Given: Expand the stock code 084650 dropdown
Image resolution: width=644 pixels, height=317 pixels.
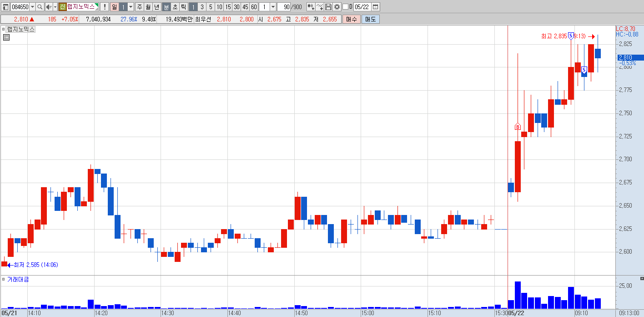Looking at the screenshot, I should [x=32, y=7].
